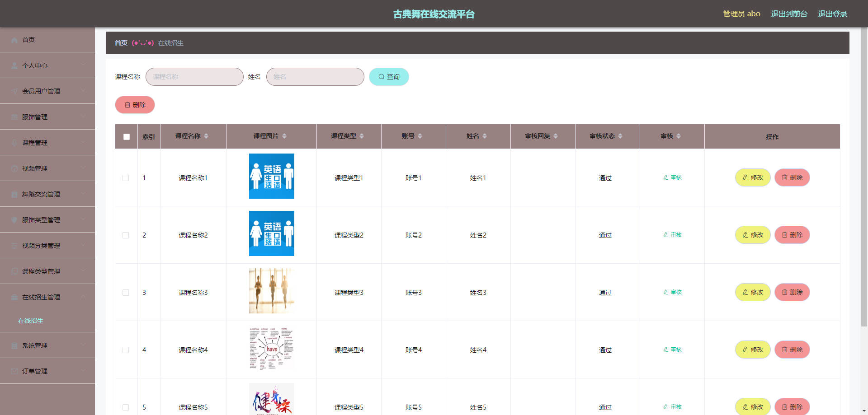868x415 pixels.
Task: Click the 课程名称 search input field
Action: tap(194, 77)
